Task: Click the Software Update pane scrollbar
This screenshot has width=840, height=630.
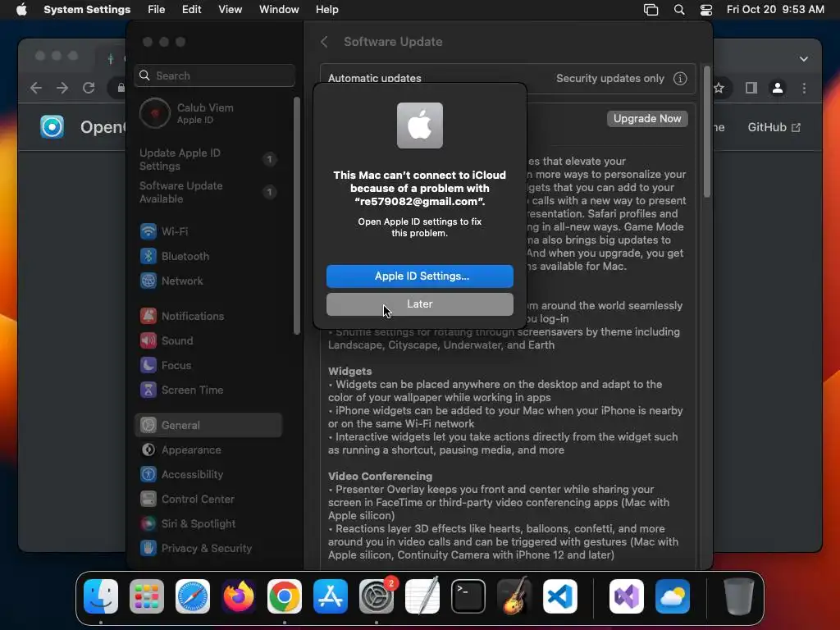Action: (707, 132)
